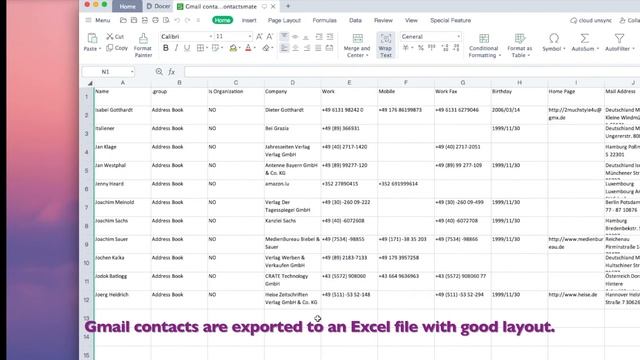Viewport: 640px width, 360px height.
Task: Open the Symbol omega icon
Action: (x=553, y=38)
